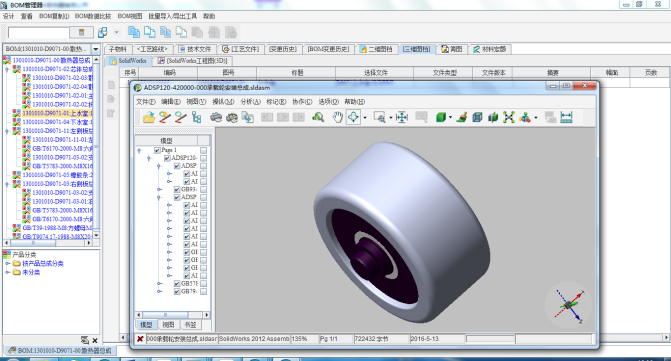
Task: Switch to the 技术文件 tab
Action: pyautogui.click(x=195, y=49)
